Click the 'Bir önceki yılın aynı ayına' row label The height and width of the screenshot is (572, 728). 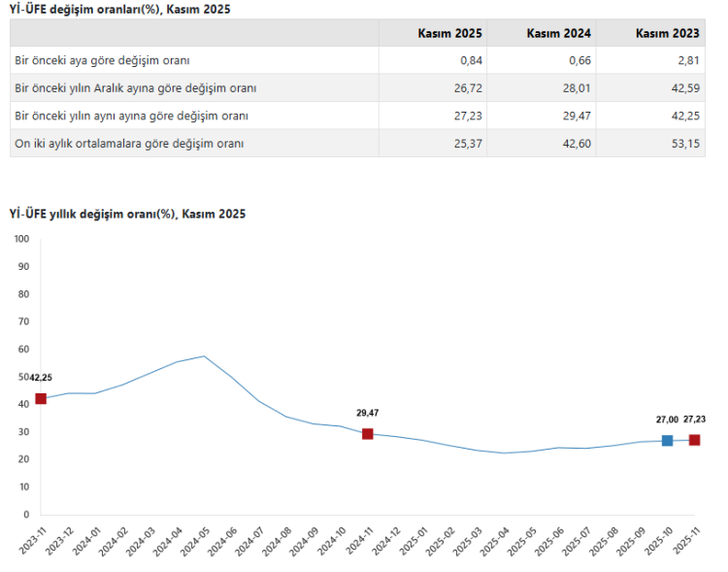pos(132,116)
